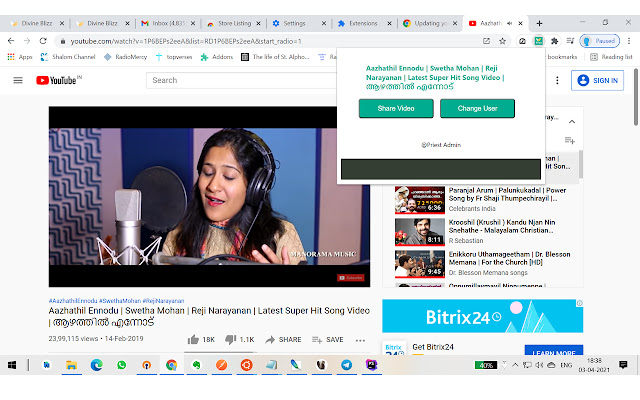Switch to the Updating tab
Image resolution: width=640 pixels, height=400 pixels.
(429, 23)
